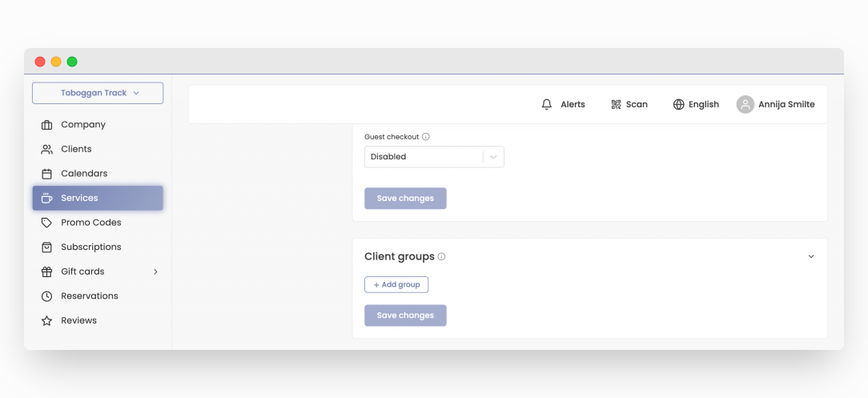Click the Annija Smilte avatar icon
This screenshot has width=868, height=398.
pyautogui.click(x=745, y=104)
